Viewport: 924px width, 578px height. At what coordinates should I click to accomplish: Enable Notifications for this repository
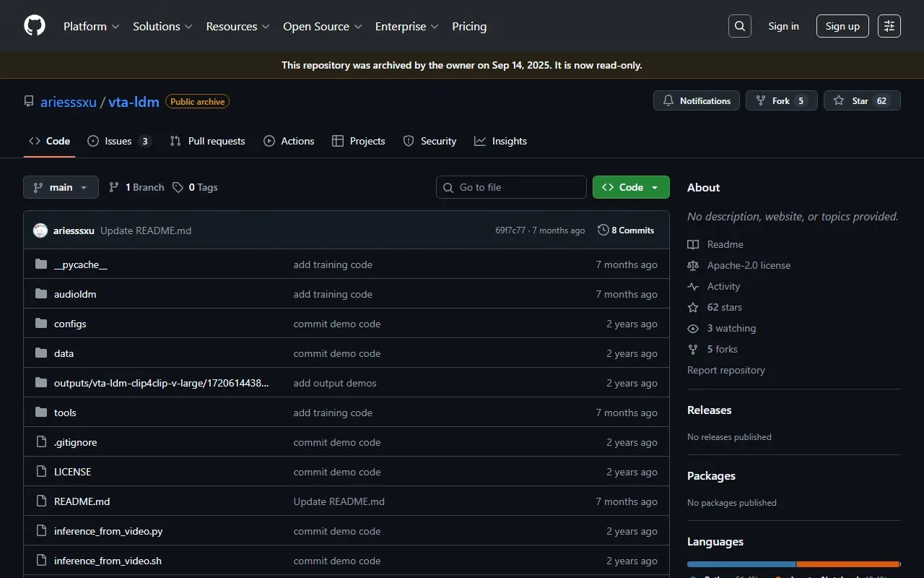click(x=697, y=101)
